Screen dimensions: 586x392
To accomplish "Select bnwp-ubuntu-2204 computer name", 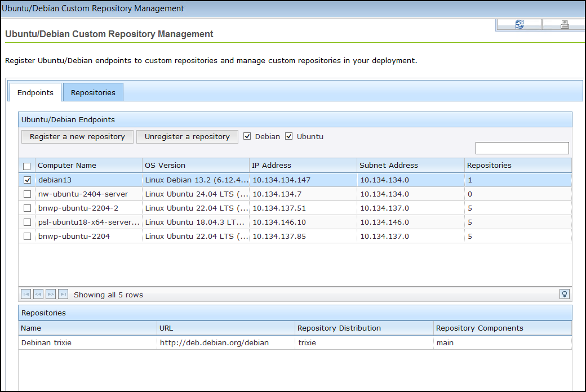I will point(74,236).
